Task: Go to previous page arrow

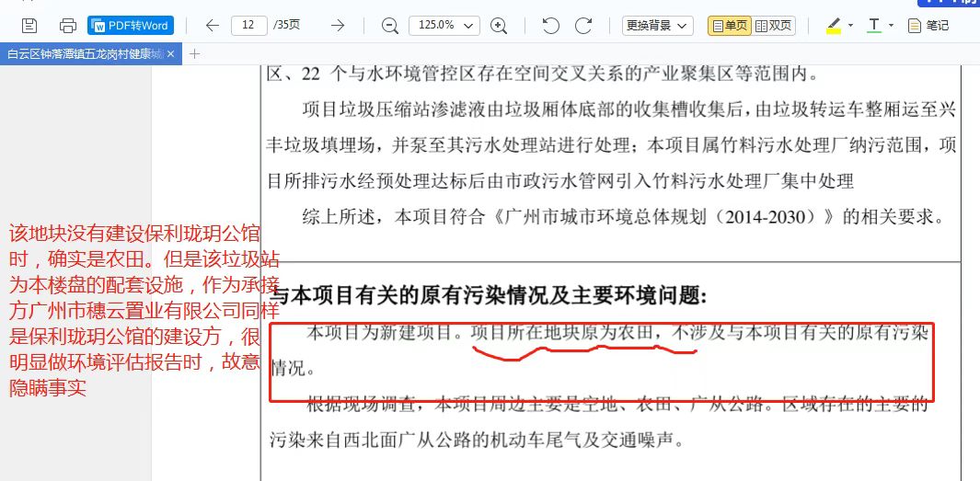Action: [212, 26]
